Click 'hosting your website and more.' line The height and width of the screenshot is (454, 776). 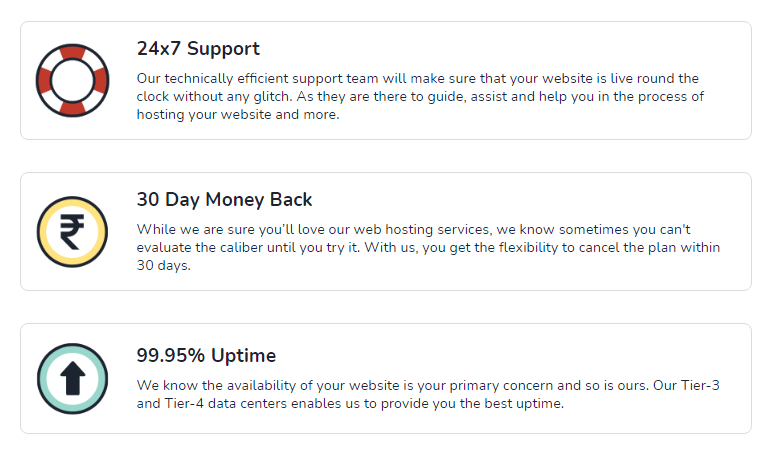238,114
